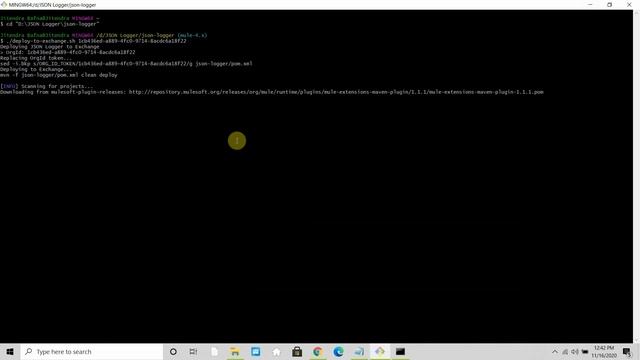Open the light blue app icon beside Edge
Screen dimensions: 640x360
(359, 351)
